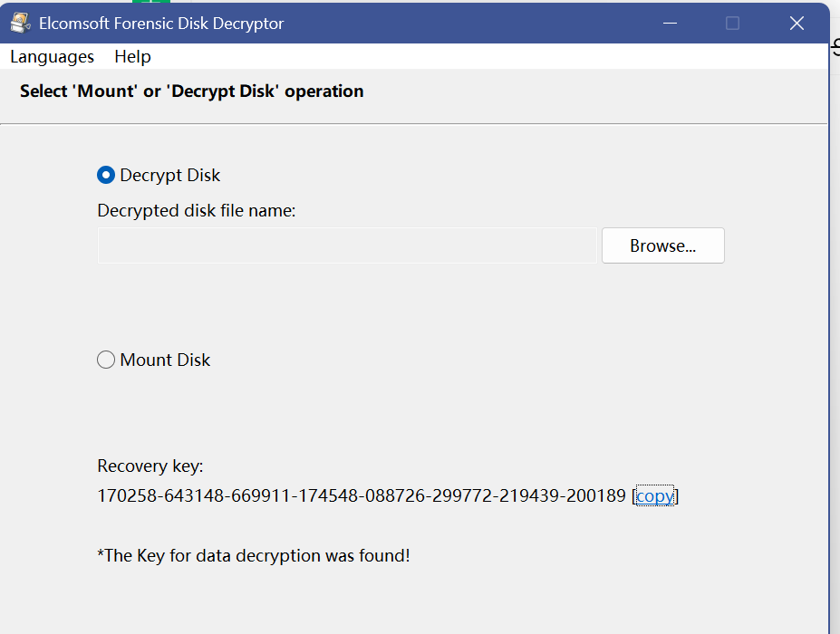The image size is (840, 634).
Task: Choose the Mount Disk radio option
Action: (x=106, y=360)
